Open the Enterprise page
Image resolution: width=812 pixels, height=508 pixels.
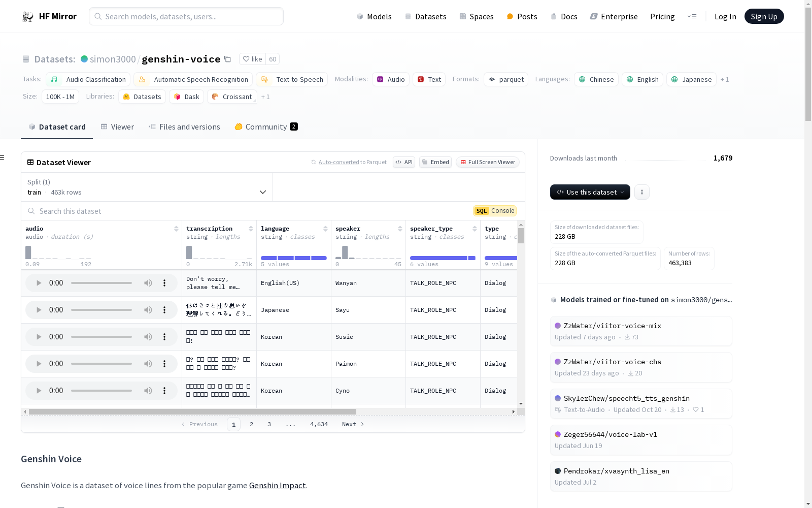(614, 17)
